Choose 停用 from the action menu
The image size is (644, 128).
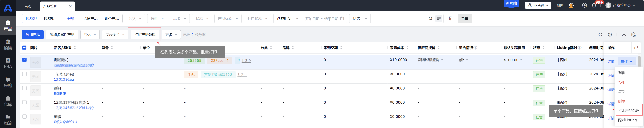coord(621,82)
